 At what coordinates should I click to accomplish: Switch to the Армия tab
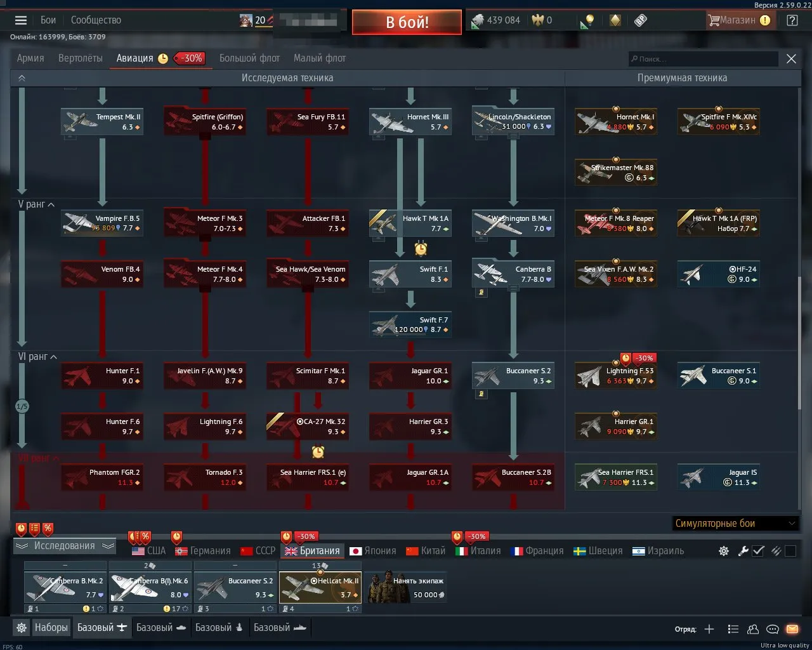click(30, 58)
